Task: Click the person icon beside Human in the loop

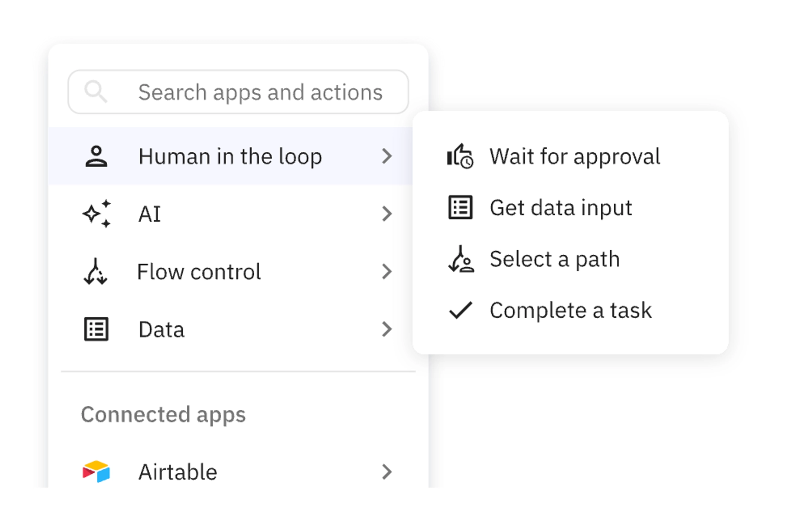Action: [96, 156]
